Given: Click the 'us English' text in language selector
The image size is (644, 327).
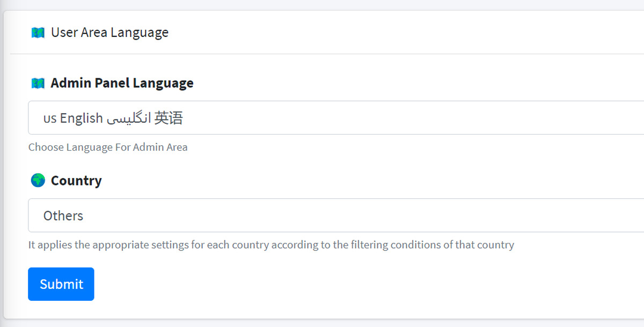Looking at the screenshot, I should pyautogui.click(x=73, y=118).
